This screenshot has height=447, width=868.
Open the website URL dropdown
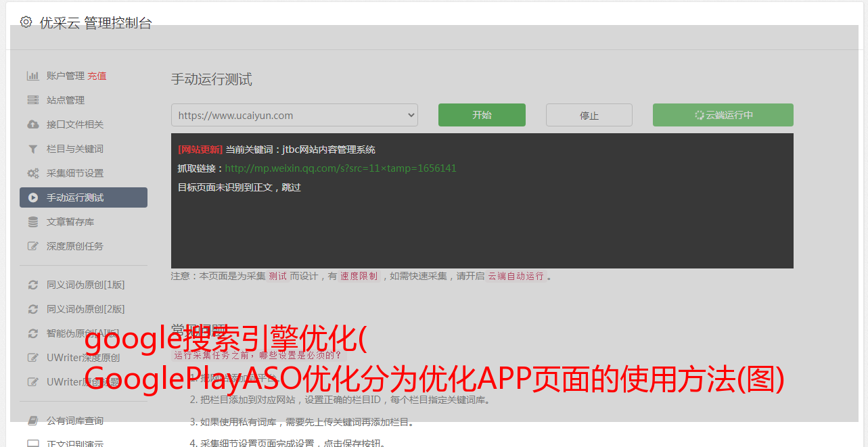(294, 115)
